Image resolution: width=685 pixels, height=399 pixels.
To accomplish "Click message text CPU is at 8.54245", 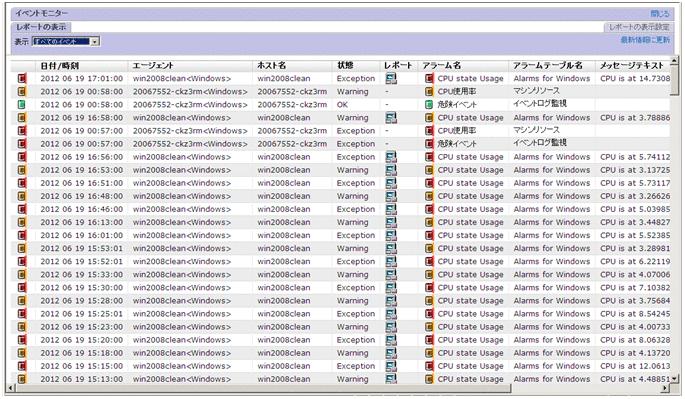I will click(635, 314).
